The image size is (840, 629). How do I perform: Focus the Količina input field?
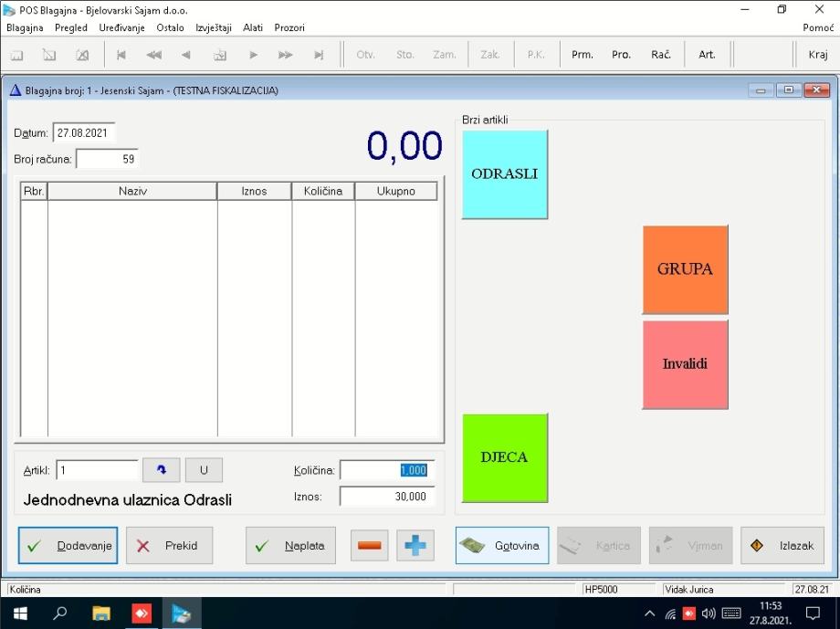(387, 470)
